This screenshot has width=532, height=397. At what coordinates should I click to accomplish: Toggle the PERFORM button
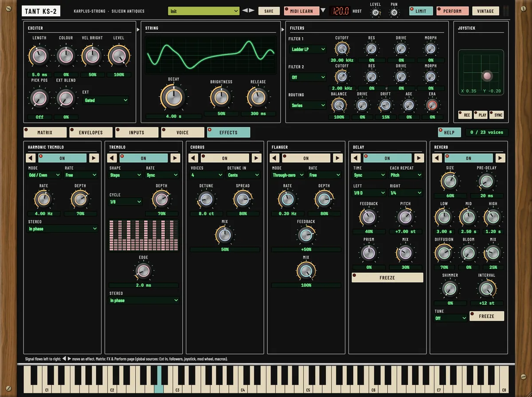click(452, 11)
